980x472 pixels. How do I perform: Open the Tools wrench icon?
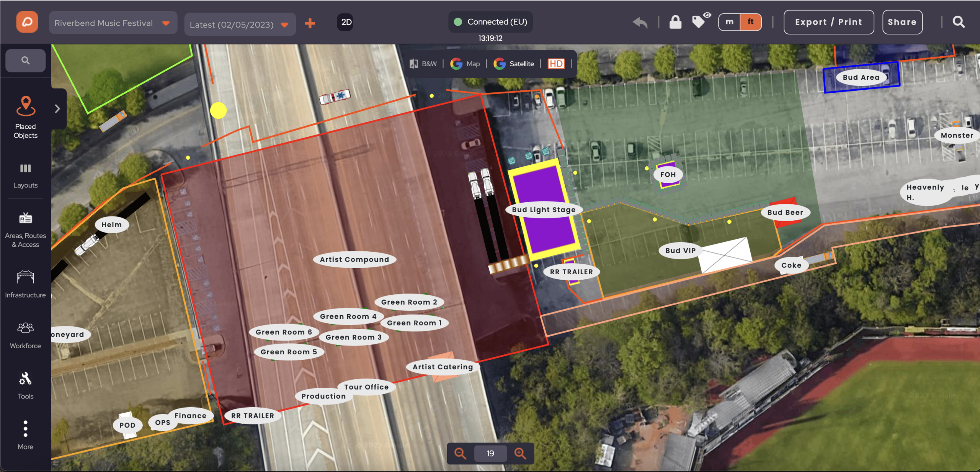[x=26, y=379]
